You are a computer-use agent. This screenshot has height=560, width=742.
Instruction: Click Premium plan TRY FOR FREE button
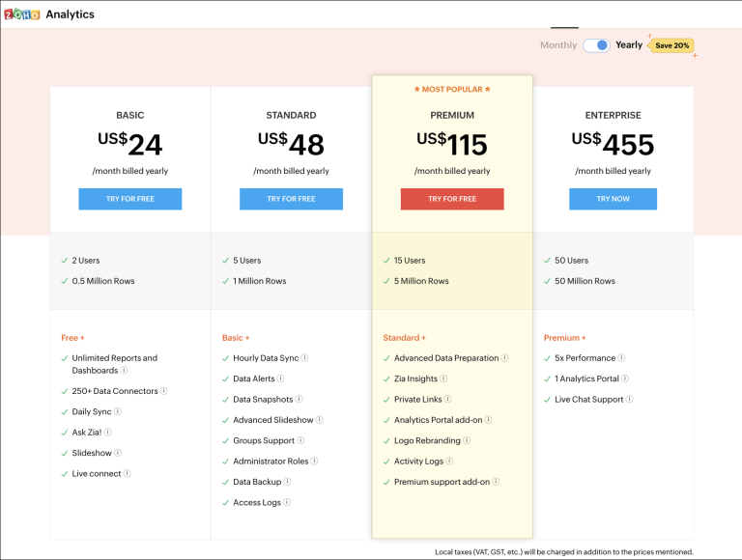coord(452,199)
